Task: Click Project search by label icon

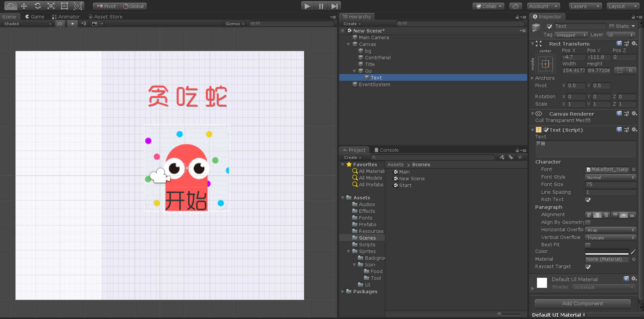Action: coord(511,157)
